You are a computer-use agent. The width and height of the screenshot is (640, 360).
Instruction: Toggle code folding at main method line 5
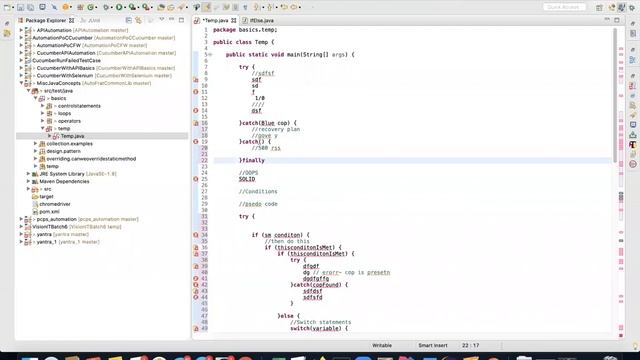(210, 55)
